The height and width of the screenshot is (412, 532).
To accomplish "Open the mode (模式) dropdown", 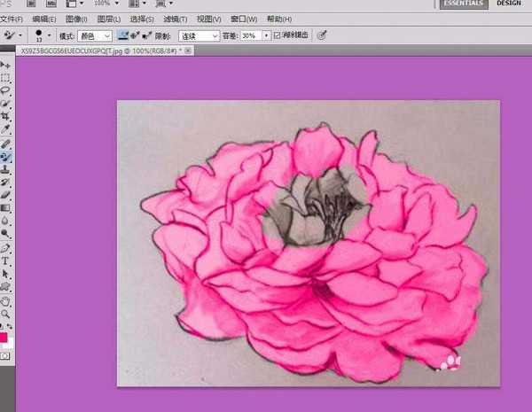I will pos(95,35).
